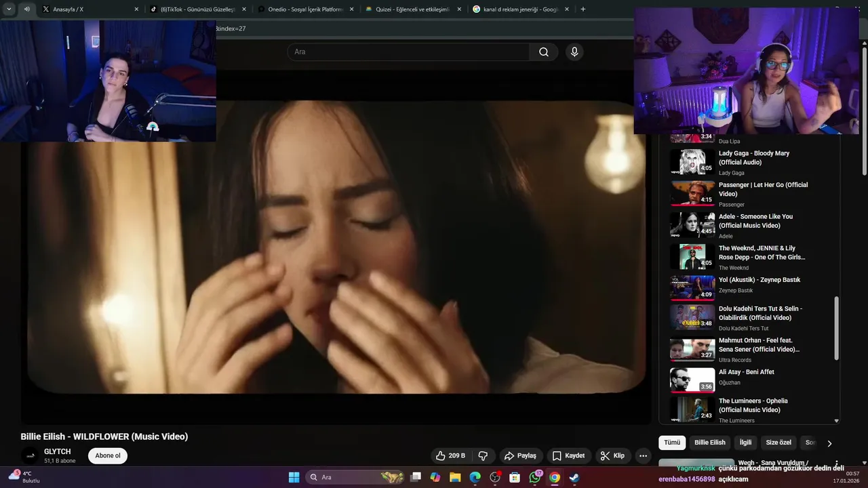Switch to the TikTok tab
The height and width of the screenshot is (488, 868).
tap(198, 9)
